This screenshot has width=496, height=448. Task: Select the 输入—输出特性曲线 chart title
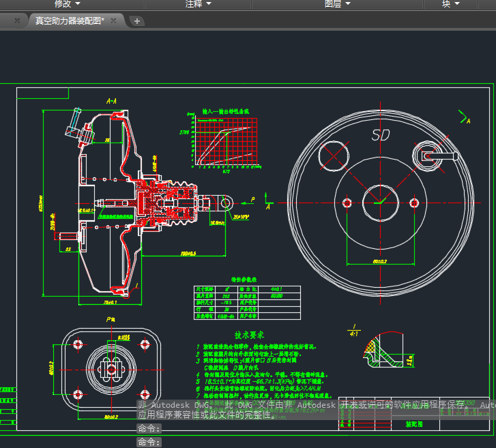point(226,111)
